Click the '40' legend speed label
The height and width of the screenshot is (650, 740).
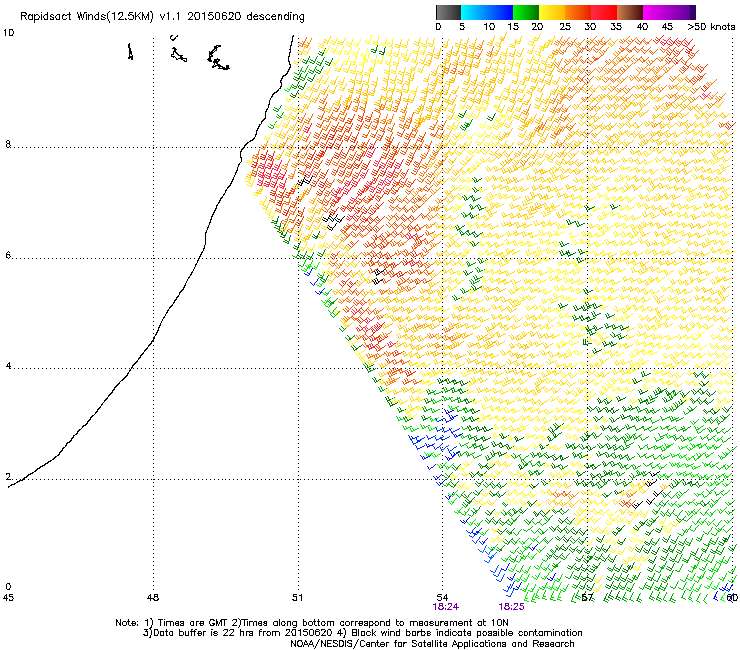click(x=642, y=27)
